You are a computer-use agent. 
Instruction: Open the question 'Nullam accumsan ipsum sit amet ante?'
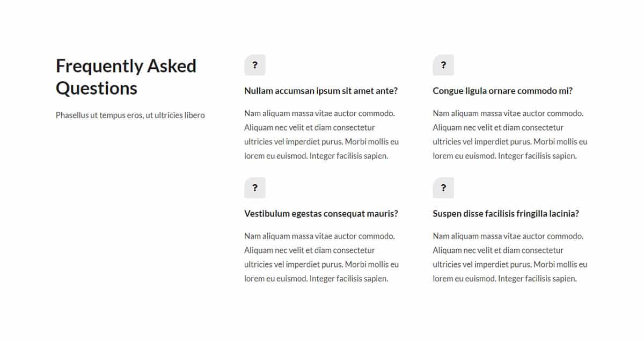click(x=321, y=91)
